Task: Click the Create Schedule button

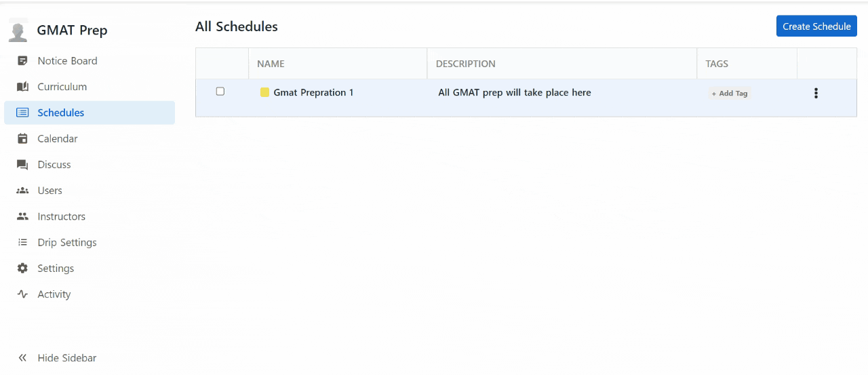Action: tap(816, 26)
